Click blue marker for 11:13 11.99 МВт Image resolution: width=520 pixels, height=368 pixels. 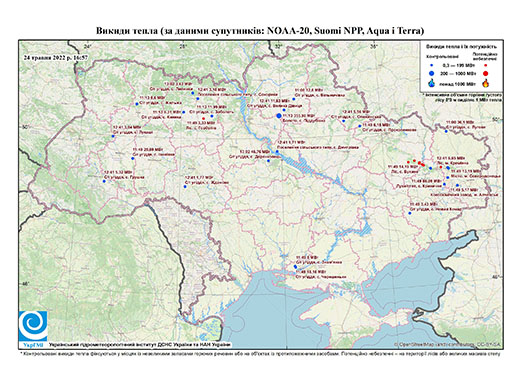(211, 116)
